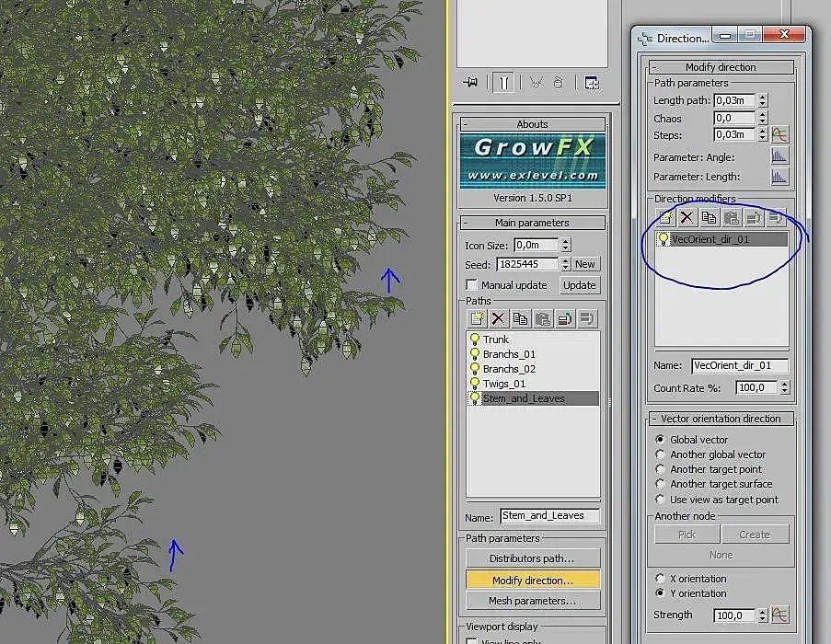The height and width of the screenshot is (644, 831).
Task: Click Seed spinner arrows
Action: (x=565, y=264)
